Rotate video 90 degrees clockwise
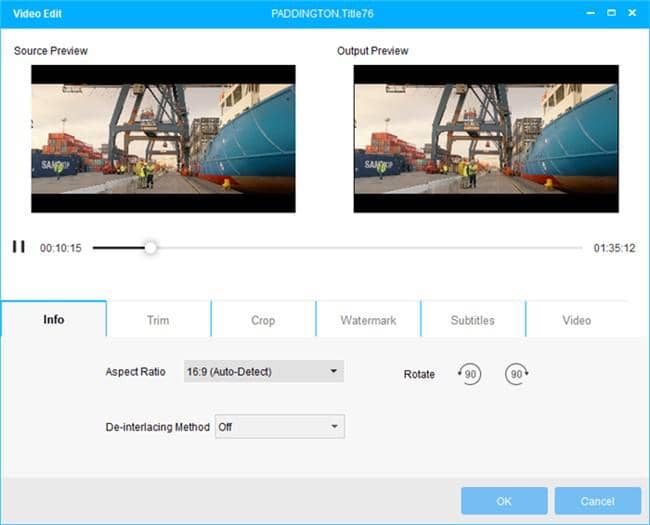The image size is (650, 525). coord(517,374)
